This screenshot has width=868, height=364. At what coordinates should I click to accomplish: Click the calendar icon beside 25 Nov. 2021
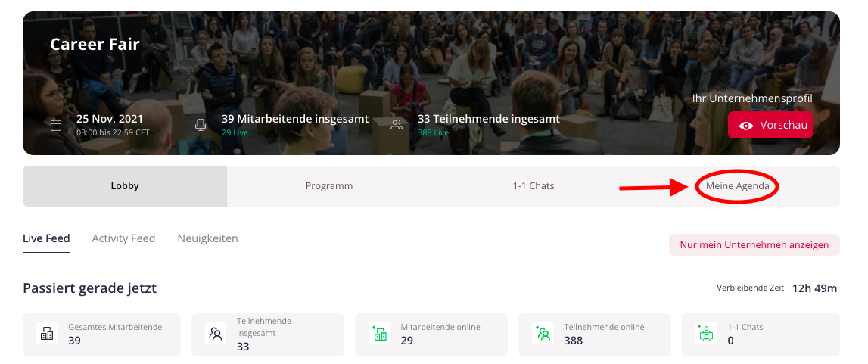point(56,125)
